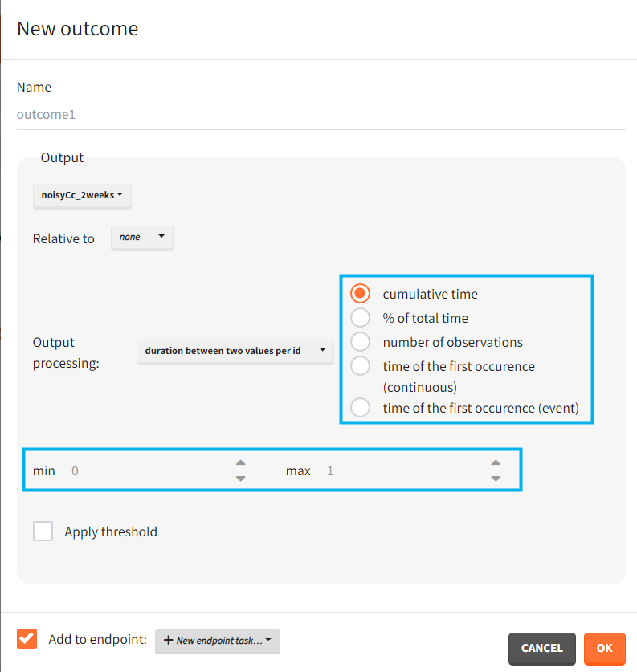The width and height of the screenshot is (637, 672).
Task: Increase the max value with up arrow
Action: 496,463
